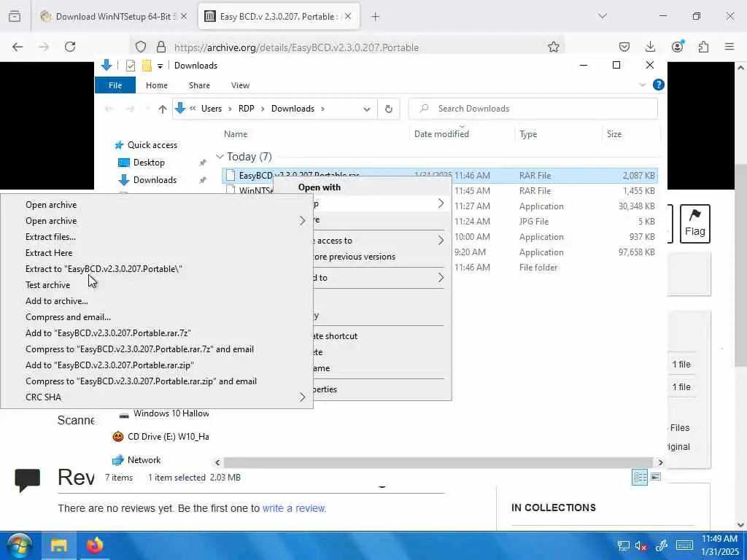Switch to Download WinNTSetup tab

click(113, 17)
